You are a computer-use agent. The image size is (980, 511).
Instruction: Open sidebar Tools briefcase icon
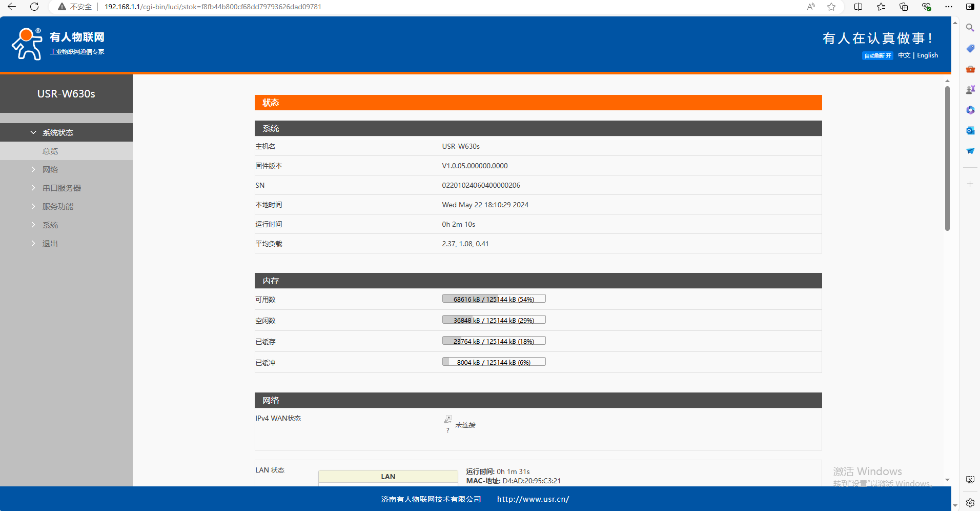[970, 69]
